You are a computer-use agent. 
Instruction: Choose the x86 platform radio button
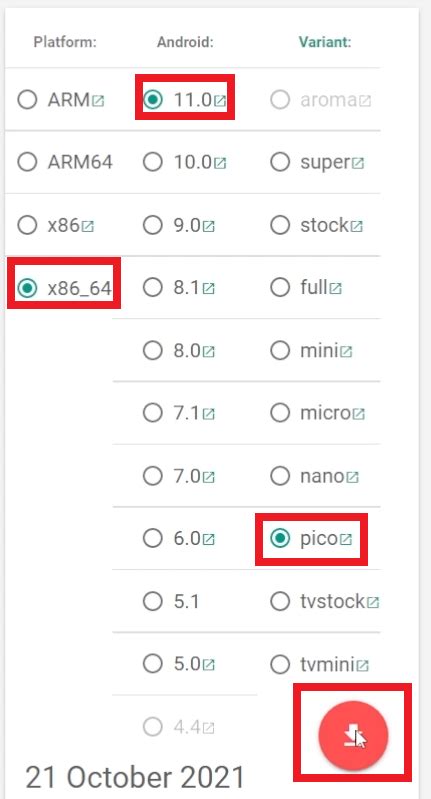27,225
